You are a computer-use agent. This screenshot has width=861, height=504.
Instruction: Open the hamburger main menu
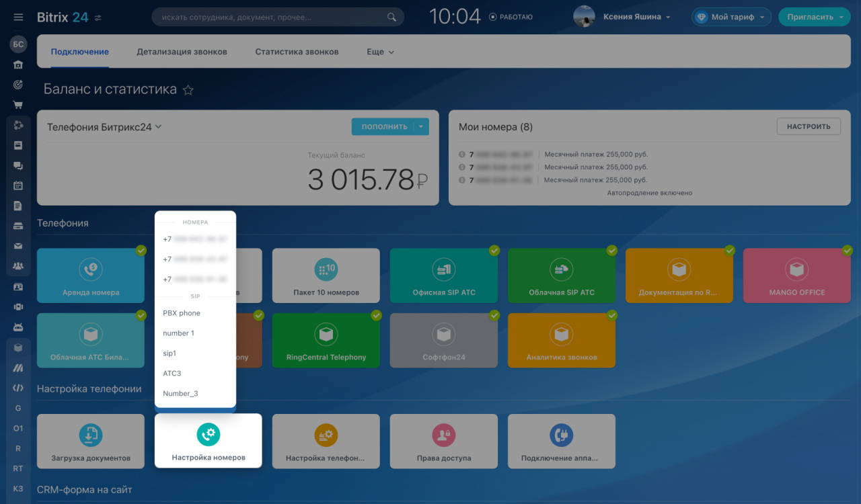coord(18,17)
